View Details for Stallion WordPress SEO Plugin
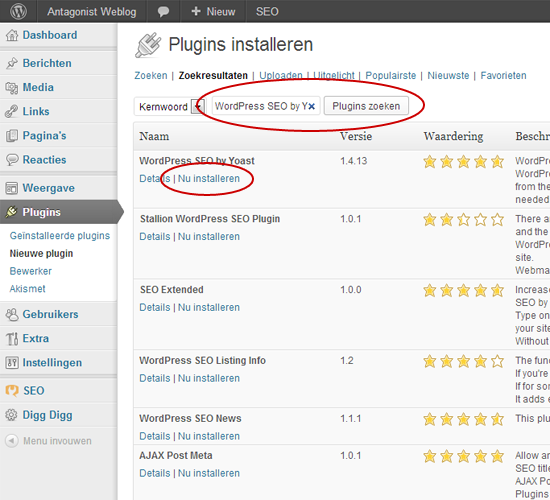Screen dimensions: 550x500 click(155, 236)
